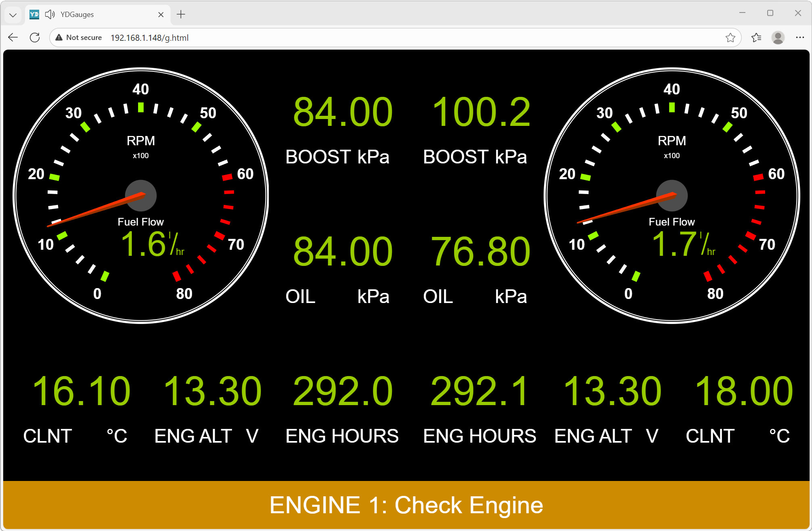The height and width of the screenshot is (531, 812).
Task: Open the browser profile avatar
Action: point(778,38)
